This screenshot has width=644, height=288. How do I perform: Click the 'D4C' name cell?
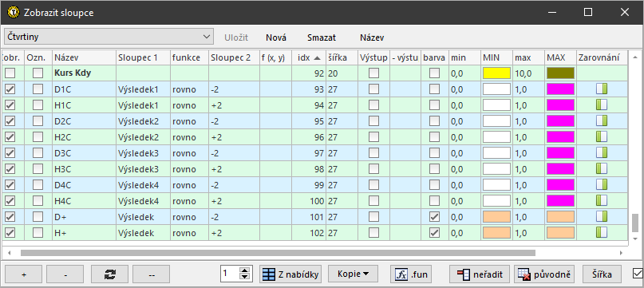click(x=85, y=185)
